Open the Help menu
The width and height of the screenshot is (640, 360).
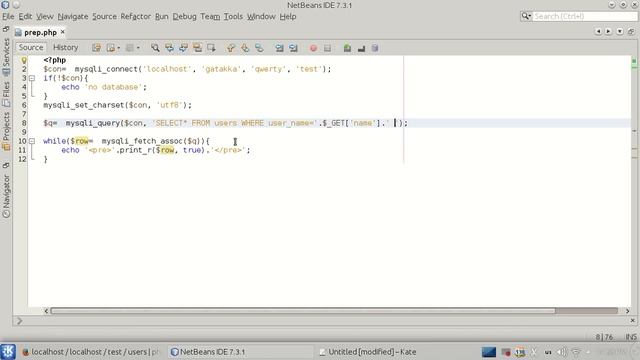[x=288, y=16]
